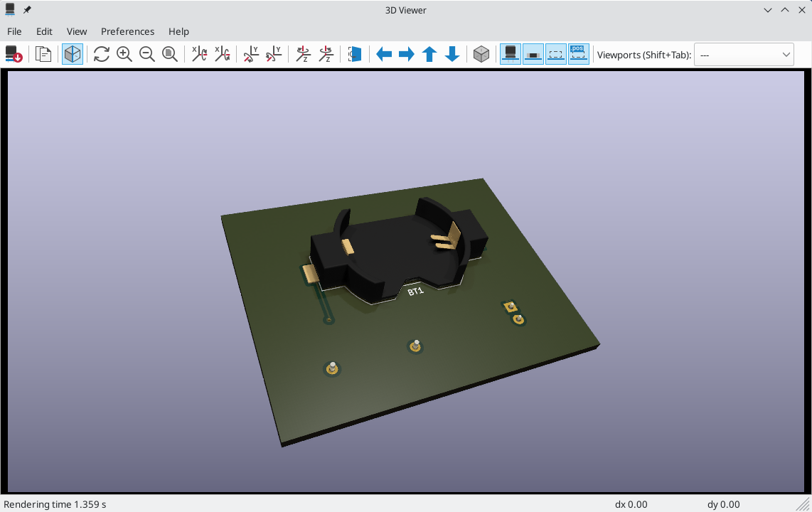
Task: Open the Preferences menu
Action: click(127, 31)
